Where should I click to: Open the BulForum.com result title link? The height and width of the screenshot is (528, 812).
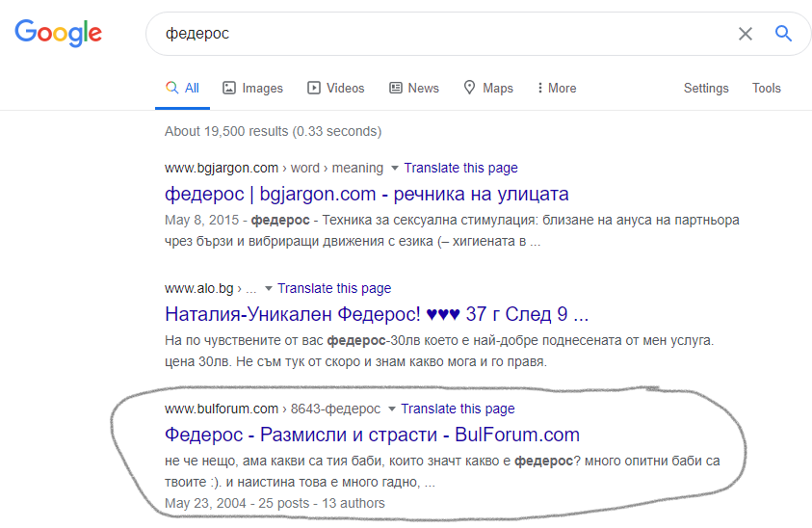(x=372, y=435)
